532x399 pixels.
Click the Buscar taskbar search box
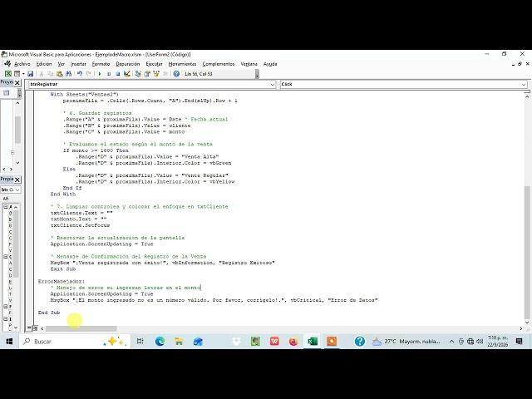tap(75, 342)
